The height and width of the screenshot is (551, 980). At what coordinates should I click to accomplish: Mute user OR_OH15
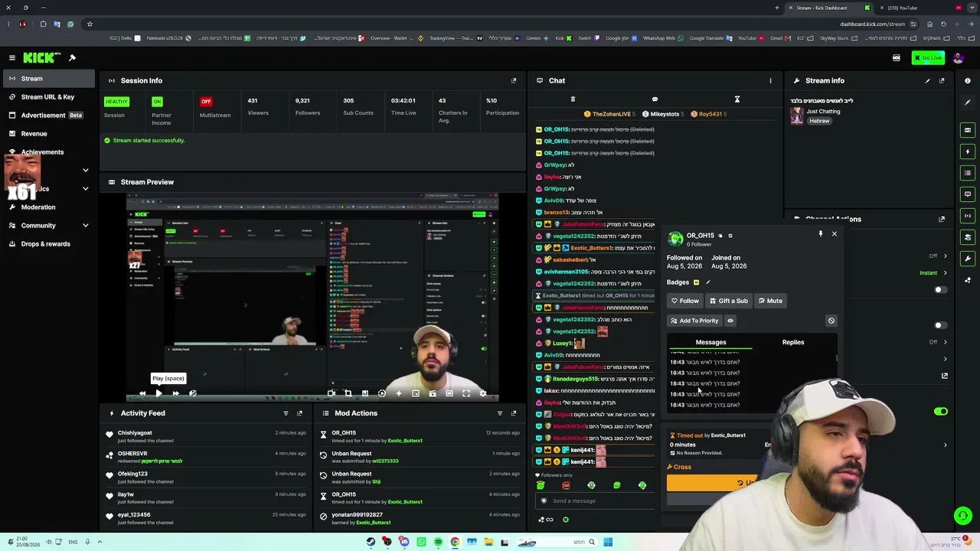769,302
